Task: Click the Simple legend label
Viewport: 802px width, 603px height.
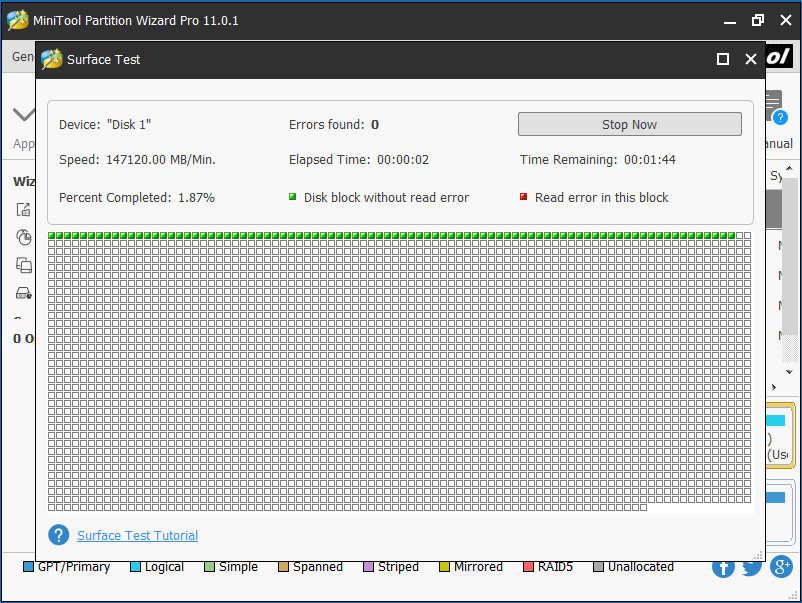Action: [238, 567]
